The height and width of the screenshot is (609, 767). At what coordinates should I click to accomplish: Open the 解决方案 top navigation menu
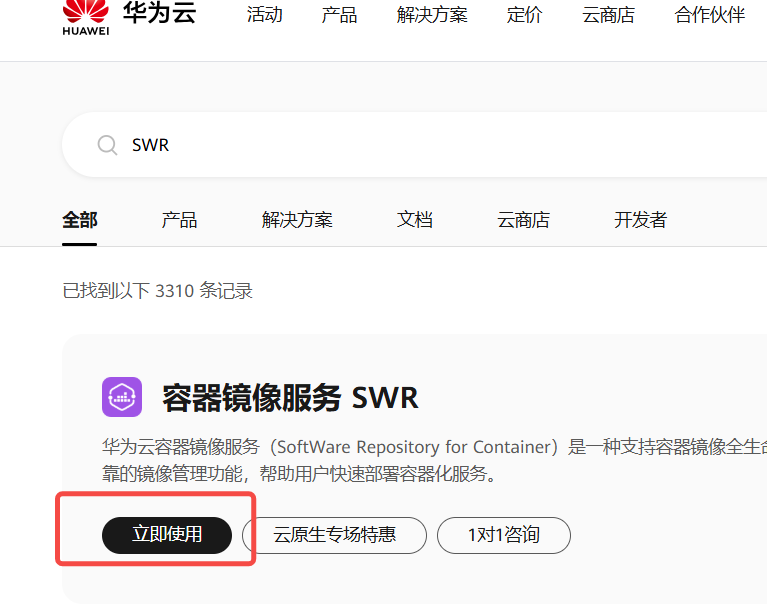coord(432,15)
